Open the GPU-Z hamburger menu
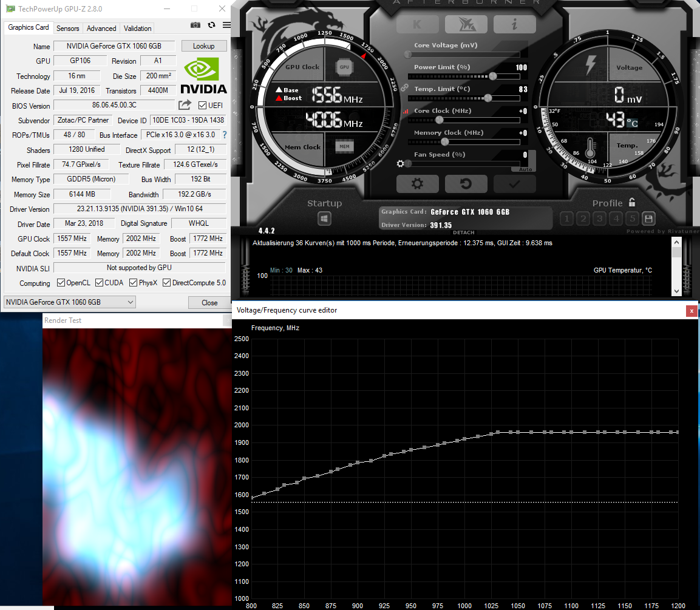700x610 pixels. [227, 25]
